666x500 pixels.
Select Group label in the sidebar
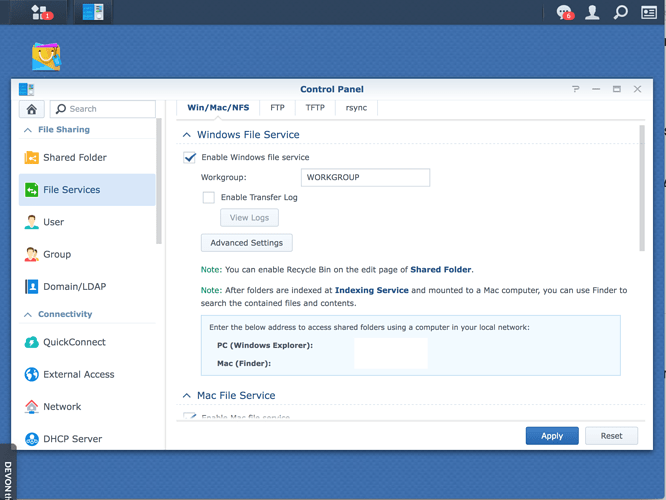click(x=57, y=254)
